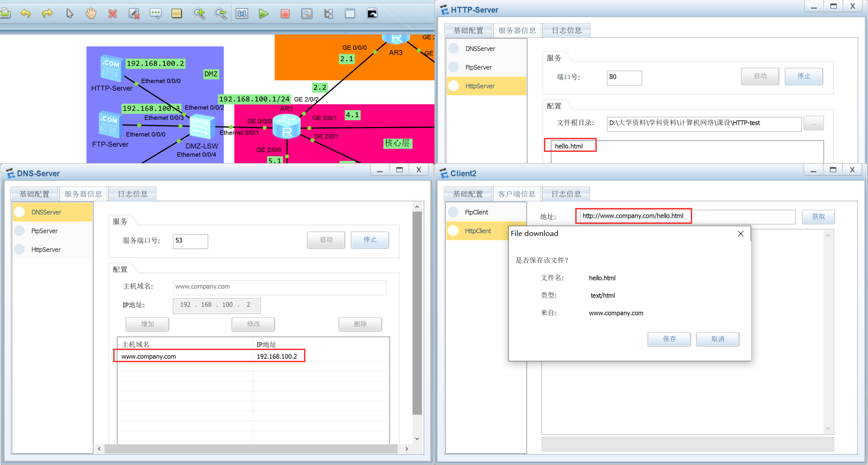
Task: Click the 主机域名 input field
Action: click(x=280, y=287)
